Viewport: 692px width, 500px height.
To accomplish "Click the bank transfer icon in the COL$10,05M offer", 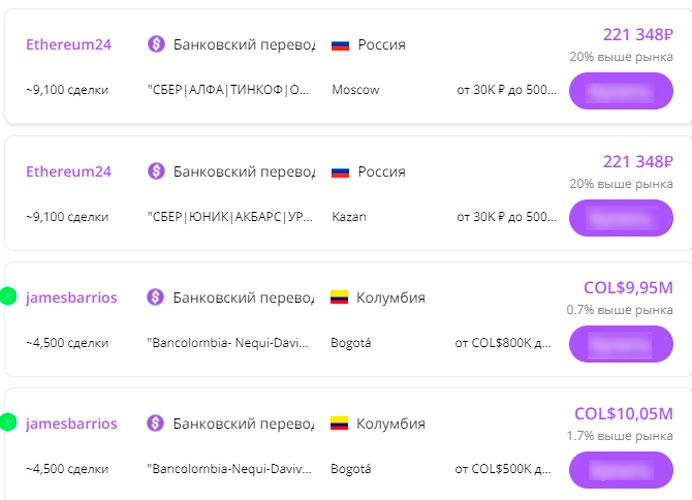I will coord(156,423).
